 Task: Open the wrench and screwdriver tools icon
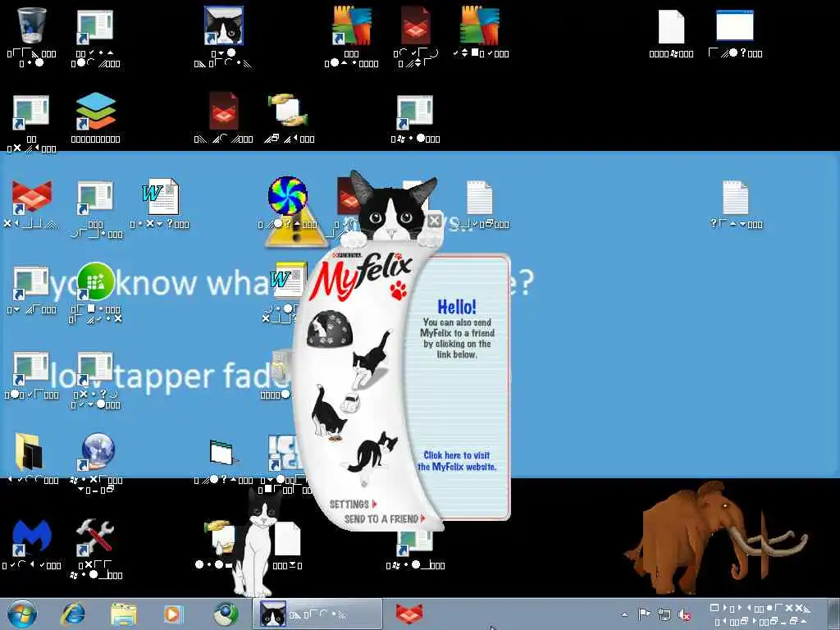click(x=95, y=537)
